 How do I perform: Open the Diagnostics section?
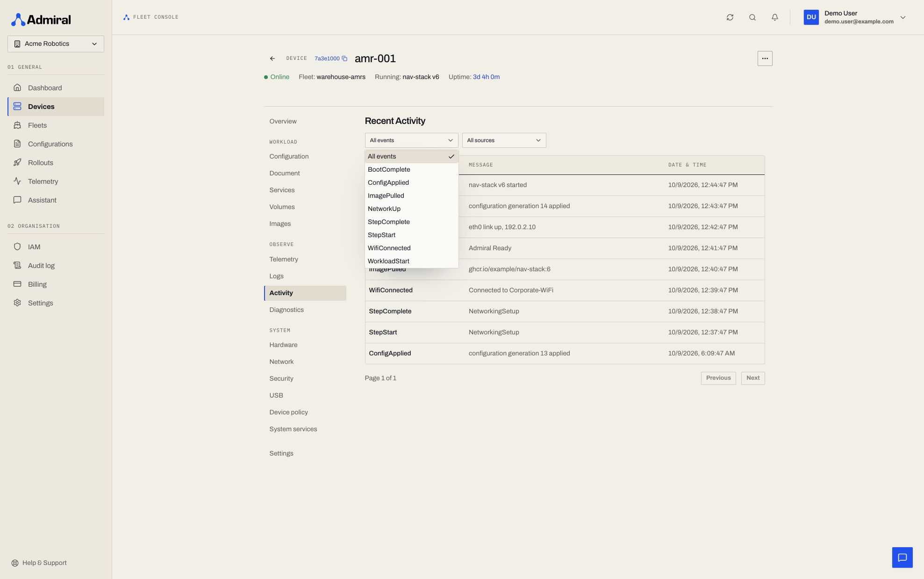coord(305,310)
